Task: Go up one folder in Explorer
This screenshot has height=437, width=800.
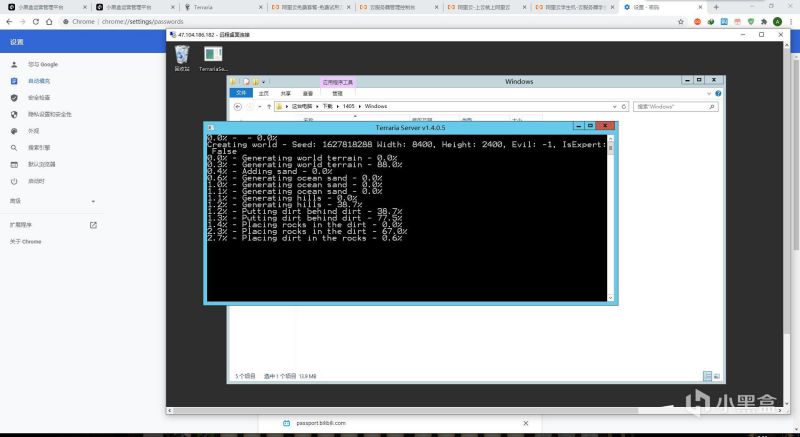Action: pyautogui.click(x=269, y=107)
